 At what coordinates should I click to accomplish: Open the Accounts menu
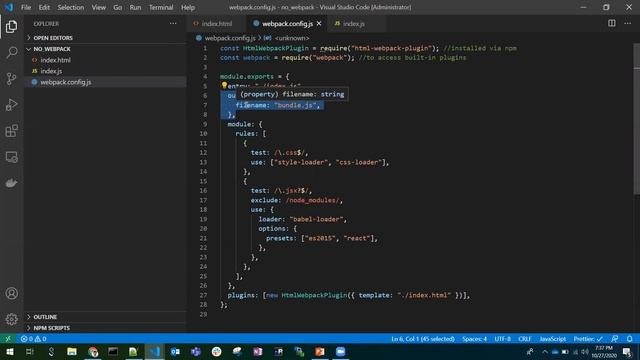point(11,293)
